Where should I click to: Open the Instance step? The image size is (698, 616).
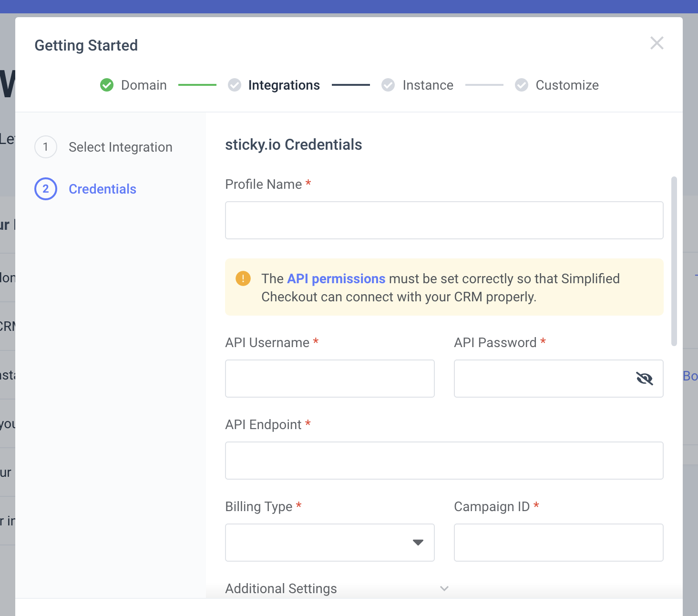(428, 85)
